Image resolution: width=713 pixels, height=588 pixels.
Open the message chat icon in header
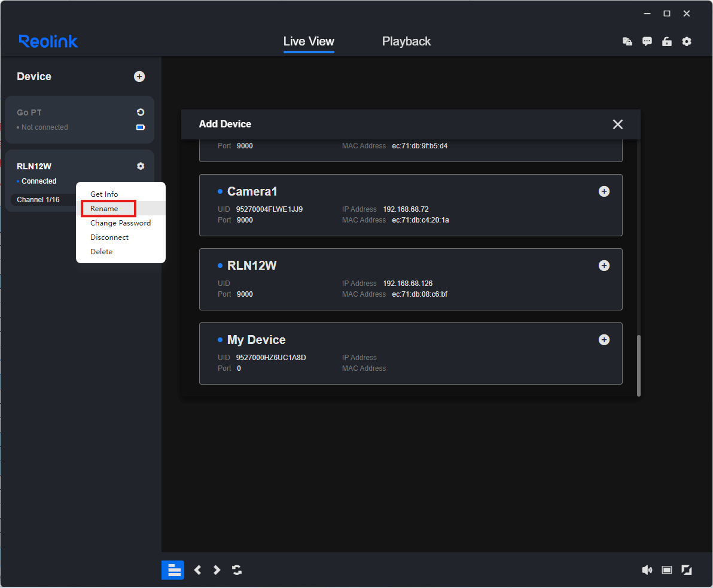(647, 41)
